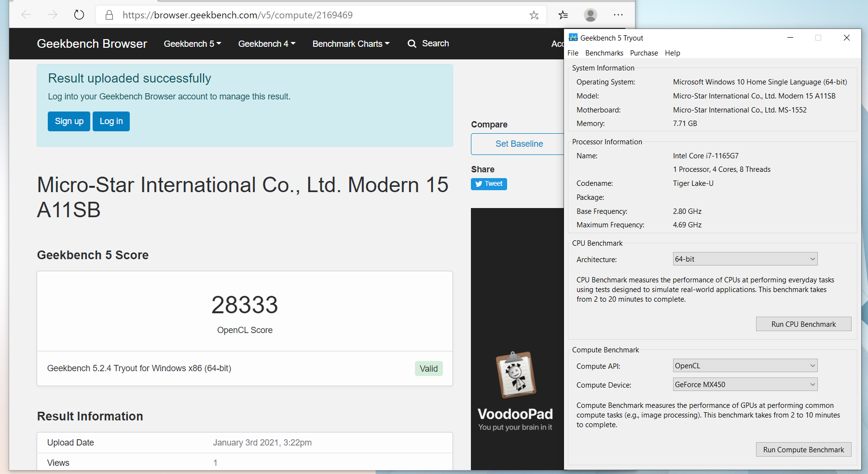The image size is (868, 474).
Task: Click the VoodooPad ad title text
Action: point(515,414)
